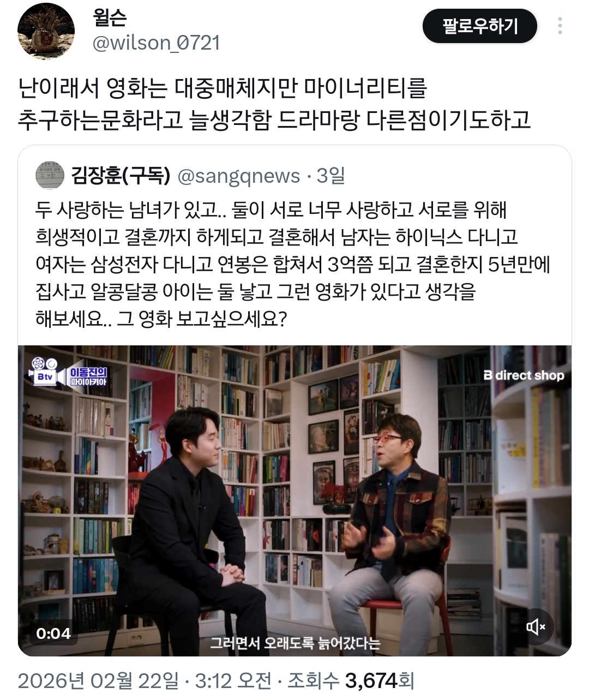
Task: Click the 0:04 video time badge
Action: click(53, 633)
